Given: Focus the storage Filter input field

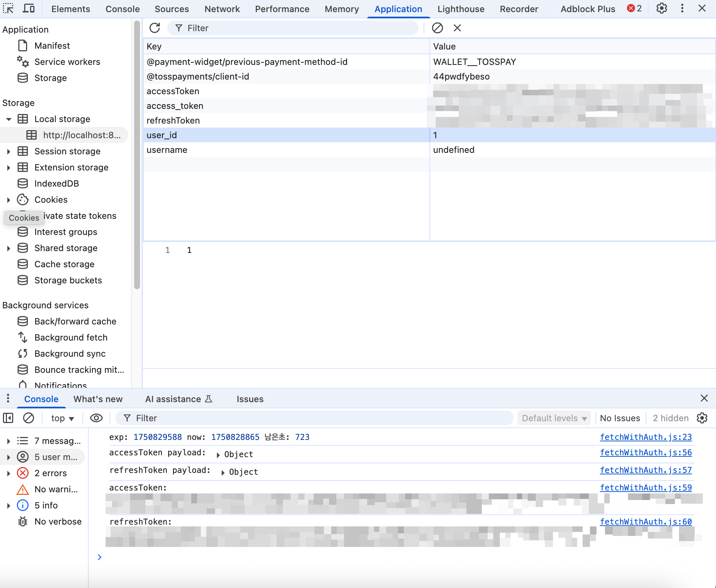Looking at the screenshot, I should (292, 28).
